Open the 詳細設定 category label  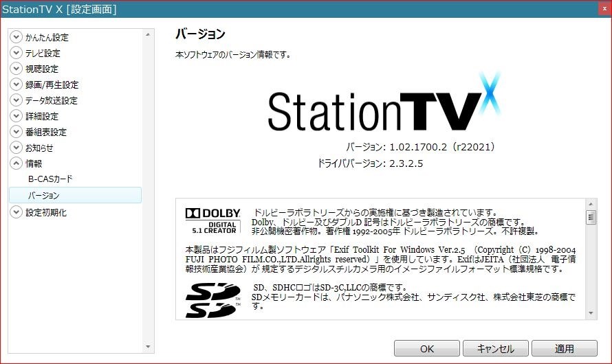[42, 116]
